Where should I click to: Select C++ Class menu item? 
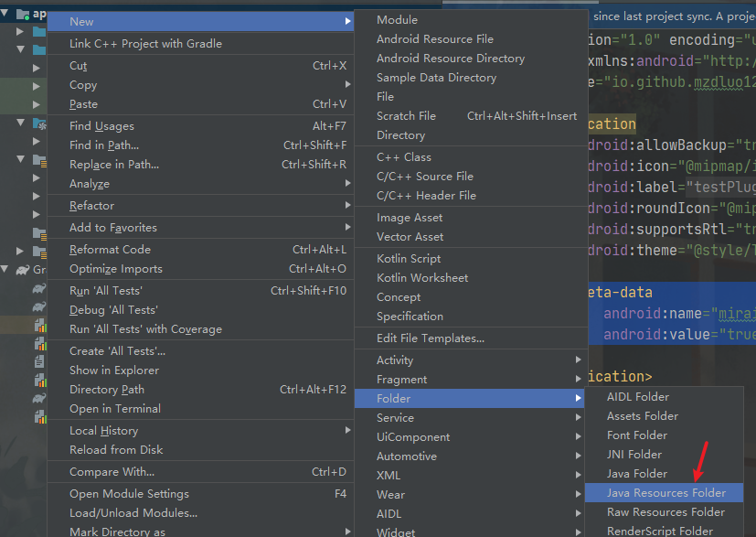coord(403,157)
